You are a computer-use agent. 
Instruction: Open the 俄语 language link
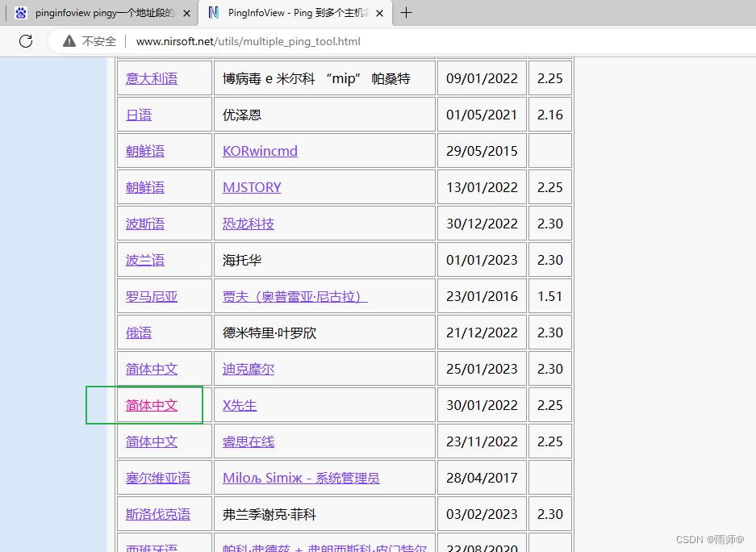coord(138,332)
